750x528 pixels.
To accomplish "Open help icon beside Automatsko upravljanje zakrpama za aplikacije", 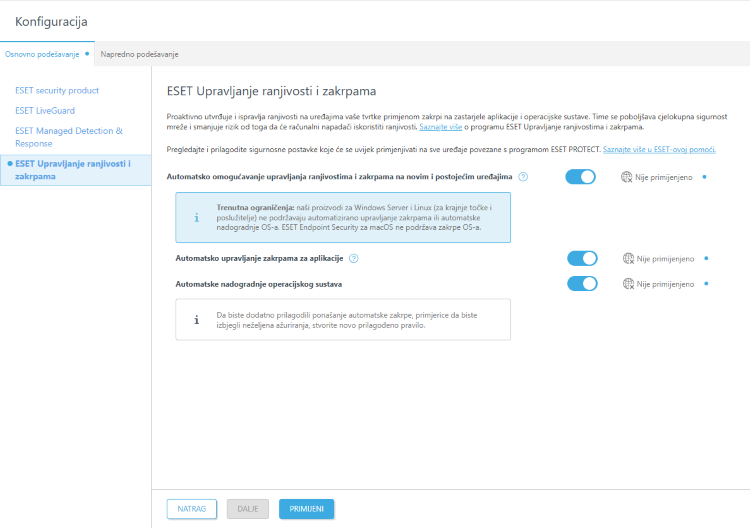I will pyautogui.click(x=353, y=258).
